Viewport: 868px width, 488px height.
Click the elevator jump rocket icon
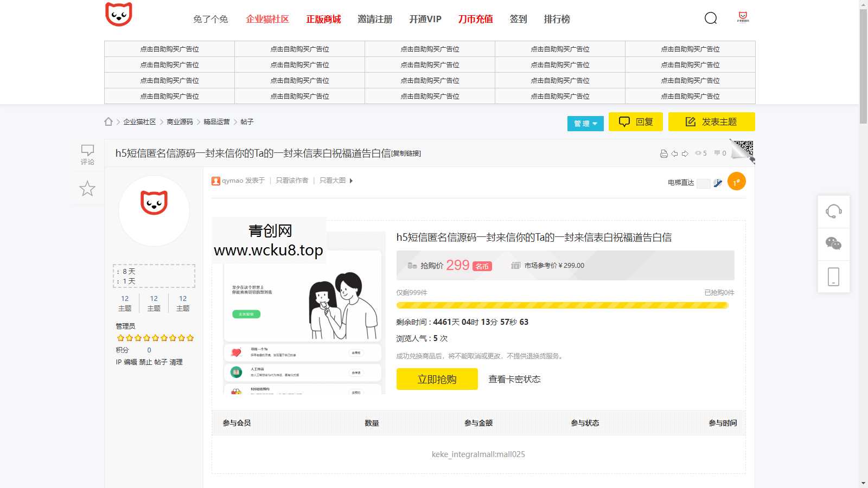(x=718, y=183)
